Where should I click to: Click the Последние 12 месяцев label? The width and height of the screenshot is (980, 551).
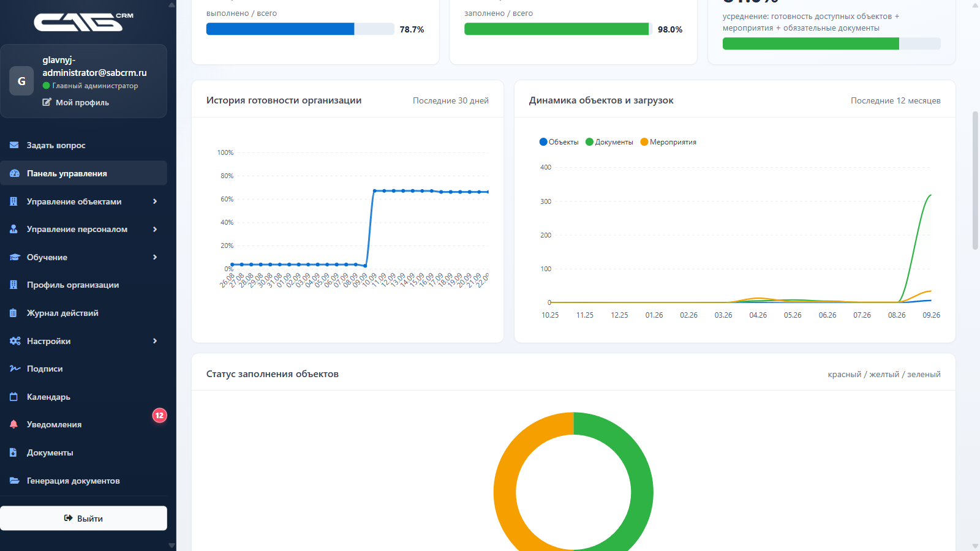pos(895,100)
